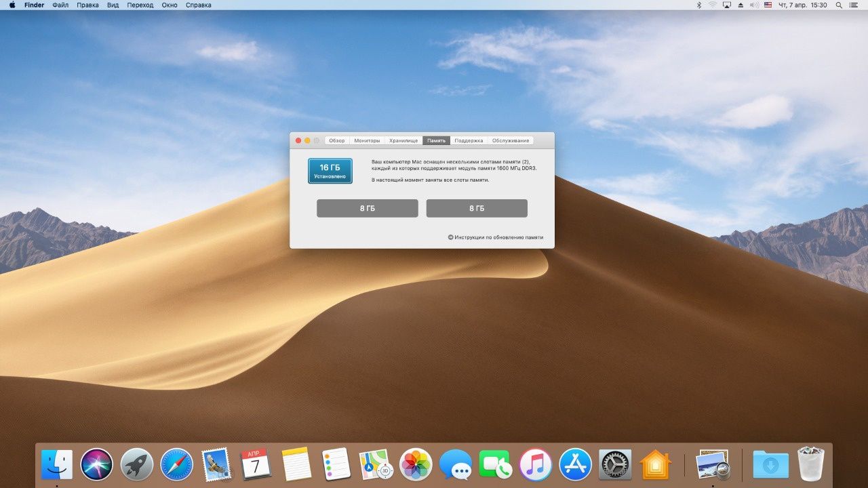The width and height of the screenshot is (868, 488).
Task: Open Home app in dock
Action: 655,464
